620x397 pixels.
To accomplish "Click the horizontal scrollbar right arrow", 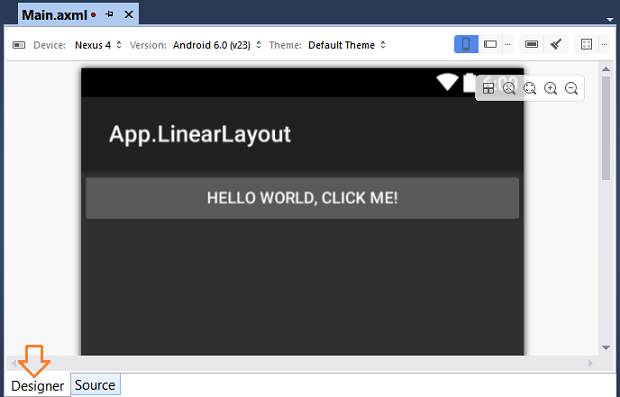I will click(x=590, y=363).
